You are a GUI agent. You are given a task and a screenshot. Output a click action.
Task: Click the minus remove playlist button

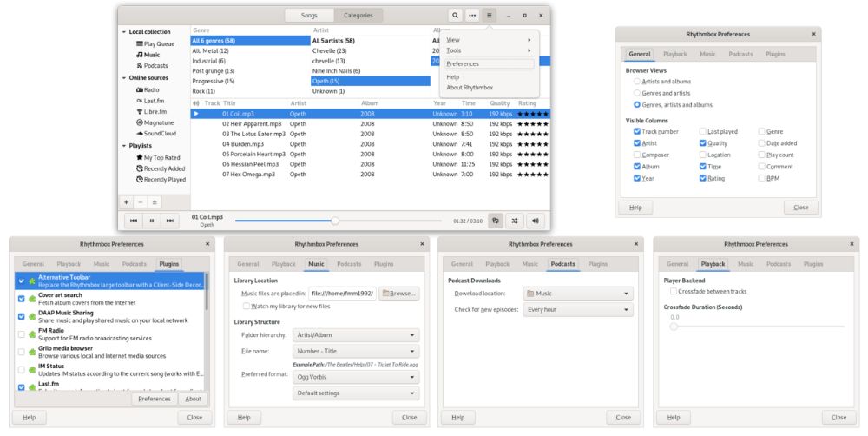click(x=141, y=202)
